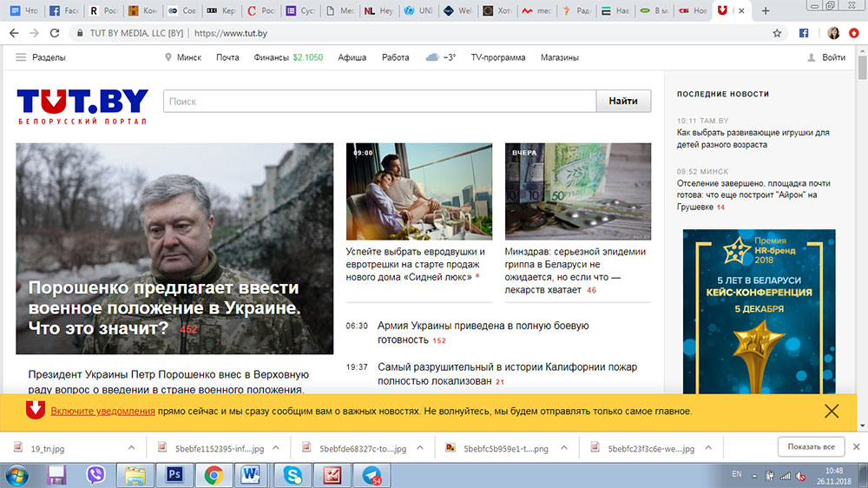
Task: Open Telegram from the taskbar
Action: 372,475
